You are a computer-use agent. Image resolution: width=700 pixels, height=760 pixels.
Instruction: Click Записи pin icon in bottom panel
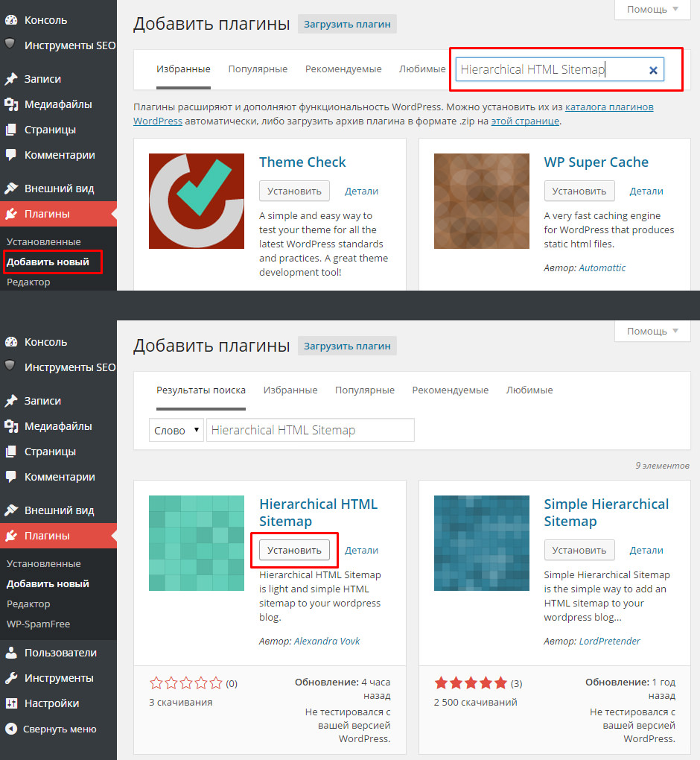[x=11, y=400]
